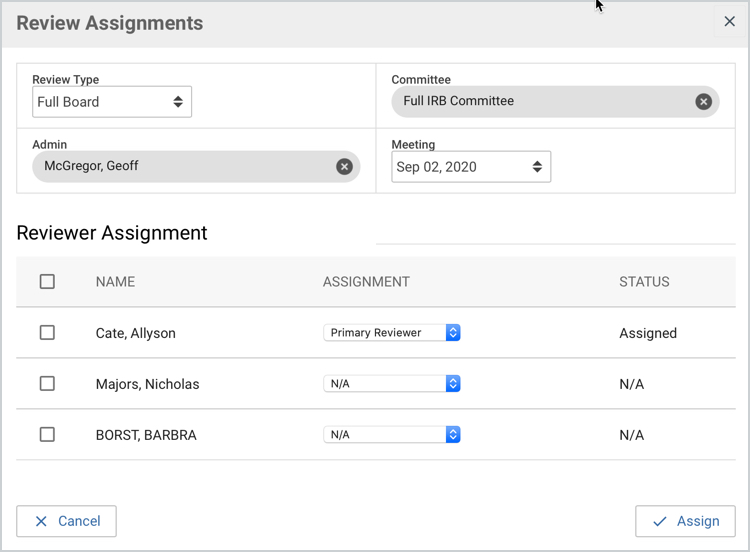This screenshot has height=552, width=750.
Task: Select the Majors, Nicholas checkbox
Action: 47,384
